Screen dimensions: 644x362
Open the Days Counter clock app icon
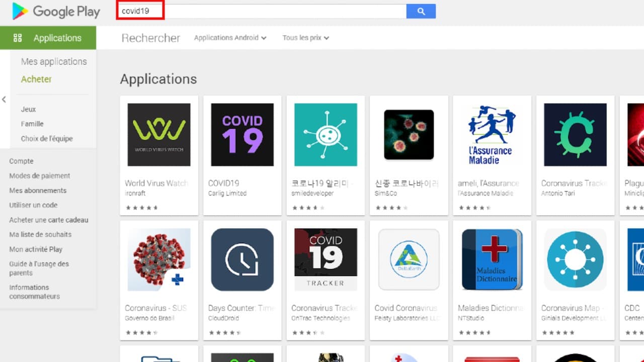click(x=242, y=259)
